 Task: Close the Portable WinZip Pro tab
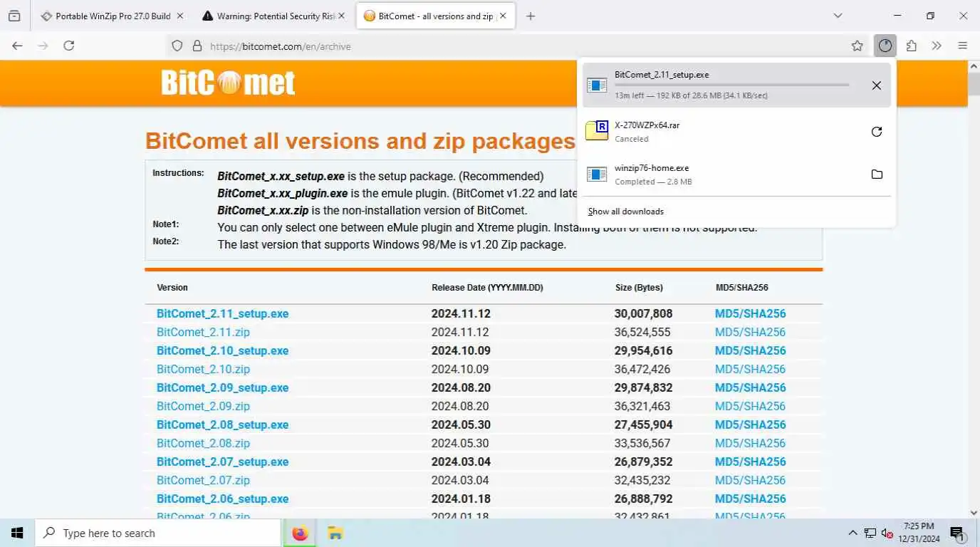click(180, 16)
